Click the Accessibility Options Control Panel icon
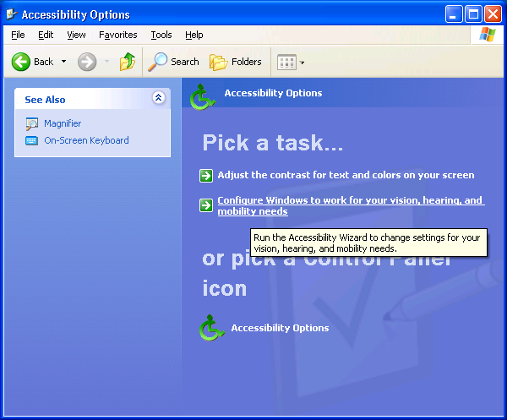507x420 pixels. pyautogui.click(x=211, y=328)
